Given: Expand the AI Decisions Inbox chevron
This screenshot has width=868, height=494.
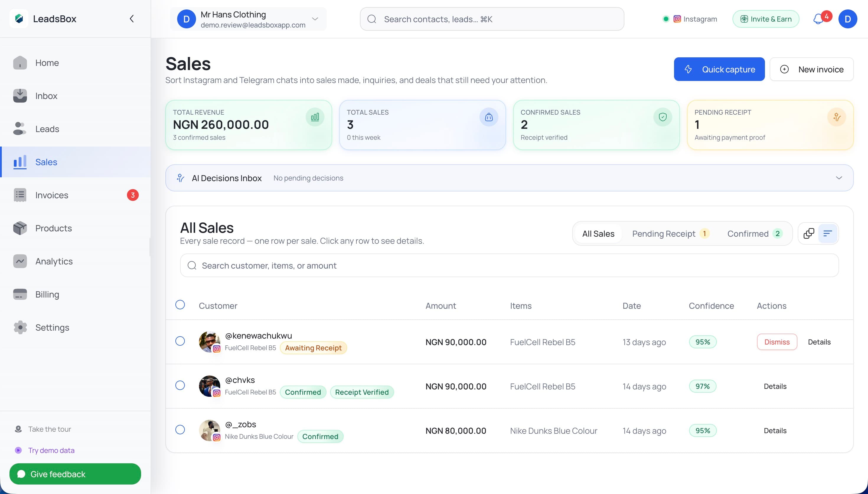Looking at the screenshot, I should 839,178.
